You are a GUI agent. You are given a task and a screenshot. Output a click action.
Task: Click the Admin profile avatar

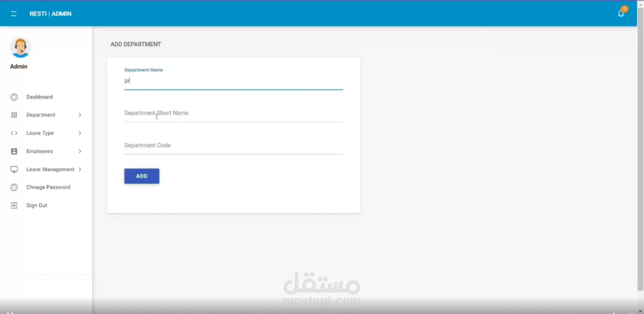(x=20, y=47)
